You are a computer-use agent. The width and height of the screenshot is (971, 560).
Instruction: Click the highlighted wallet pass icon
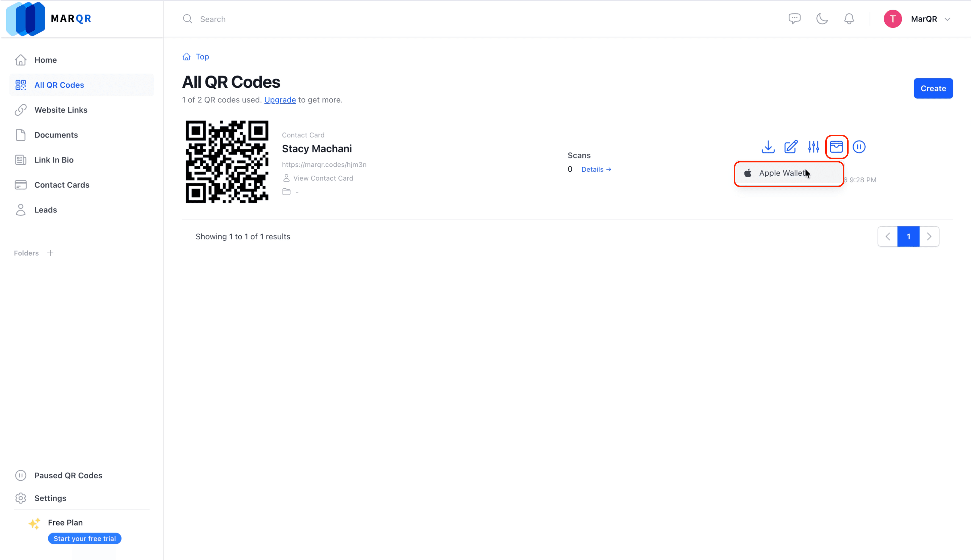point(836,147)
